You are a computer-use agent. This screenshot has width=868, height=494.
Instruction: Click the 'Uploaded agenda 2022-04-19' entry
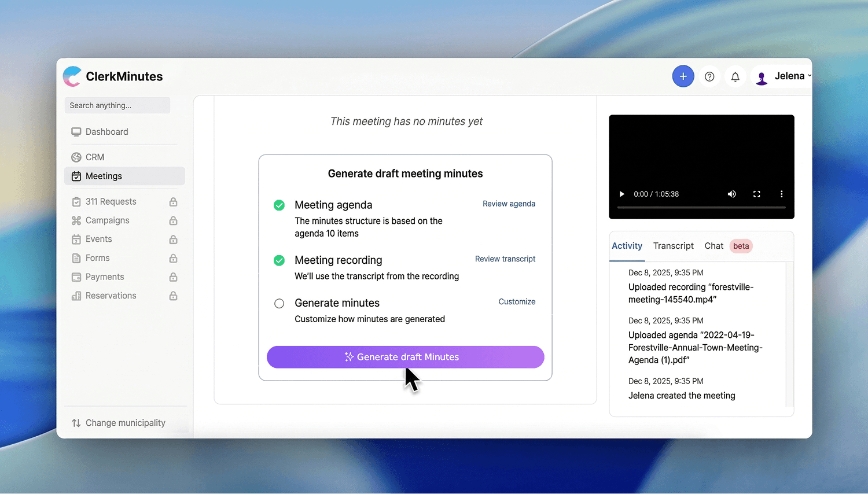click(x=696, y=348)
